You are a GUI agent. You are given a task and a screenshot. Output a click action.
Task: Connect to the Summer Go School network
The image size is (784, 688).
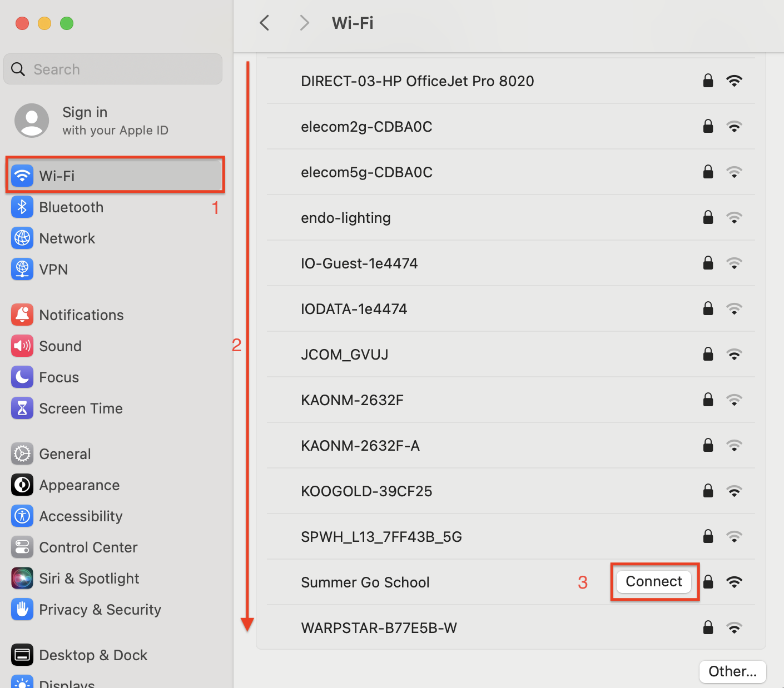pos(654,581)
